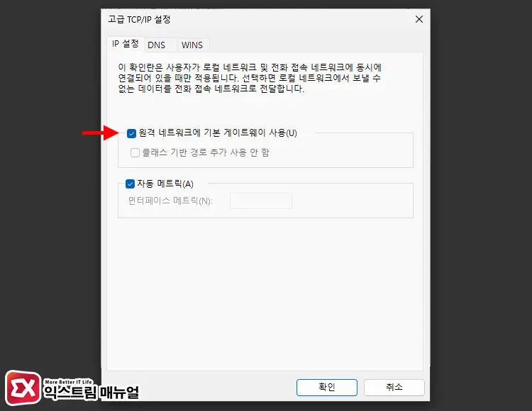Cancel the dialog with 취소 button
The height and width of the screenshot is (411, 532).
coord(394,388)
